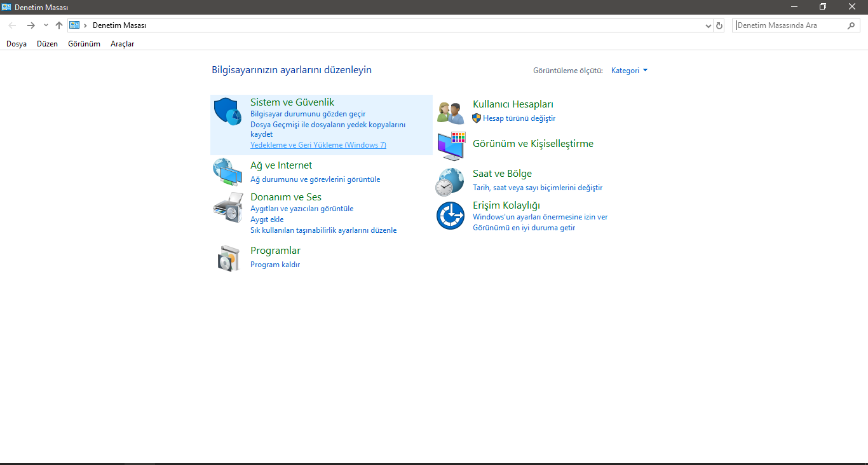Minimize the Denetim Masası window
The width and height of the screenshot is (868, 465).
794,6
